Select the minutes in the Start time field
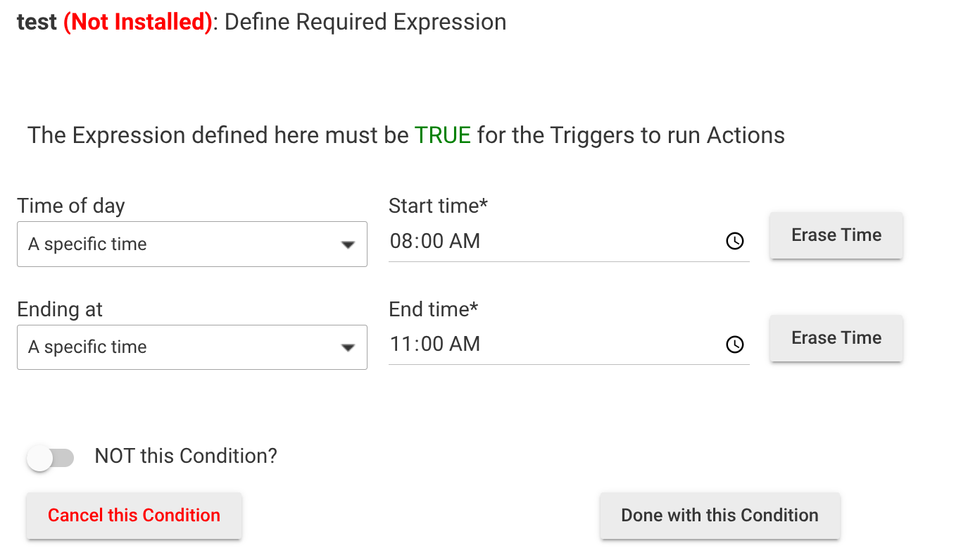The width and height of the screenshot is (980, 553). [x=429, y=242]
